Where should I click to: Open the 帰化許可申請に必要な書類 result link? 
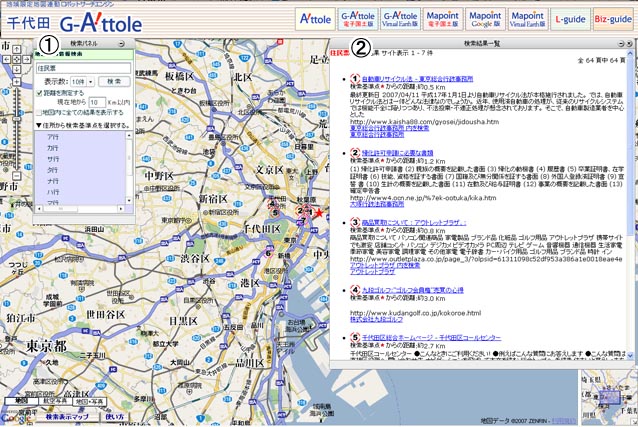click(397, 153)
